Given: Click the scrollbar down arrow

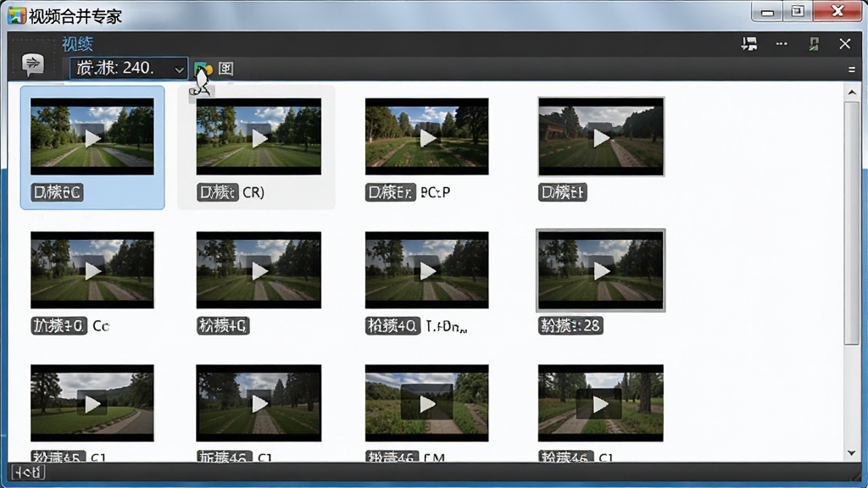Looking at the screenshot, I should point(852,454).
